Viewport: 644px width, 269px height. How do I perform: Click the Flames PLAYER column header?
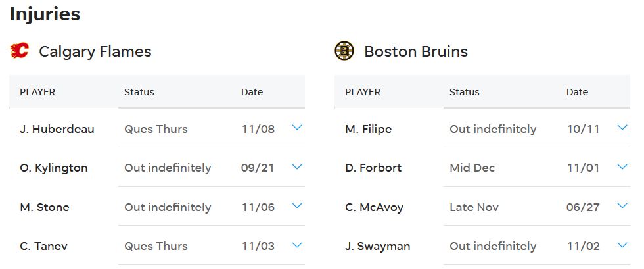tap(37, 92)
